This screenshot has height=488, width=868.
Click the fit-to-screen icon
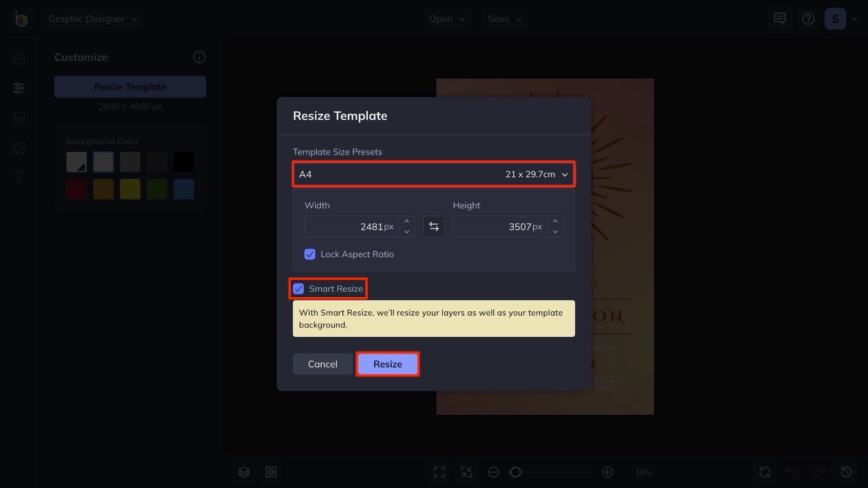439,472
